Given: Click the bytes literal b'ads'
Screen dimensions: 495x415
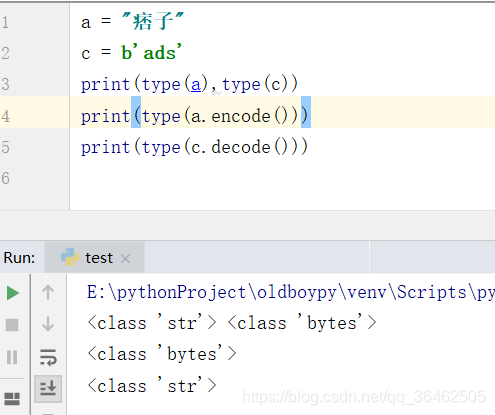Looking at the screenshot, I should [152, 52].
